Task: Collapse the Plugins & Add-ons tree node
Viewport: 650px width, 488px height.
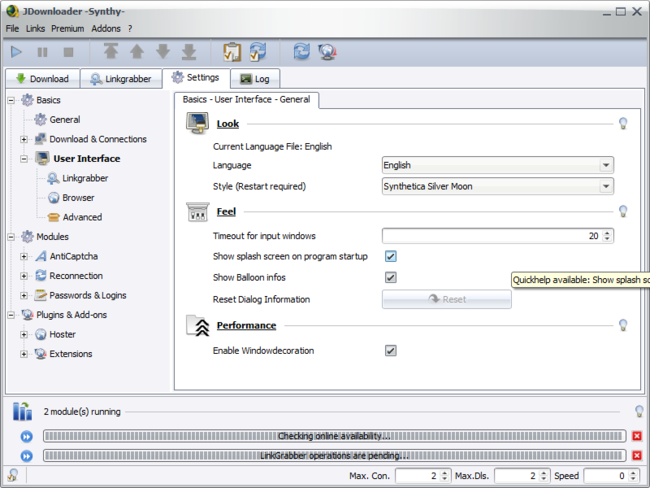Action: (11, 315)
